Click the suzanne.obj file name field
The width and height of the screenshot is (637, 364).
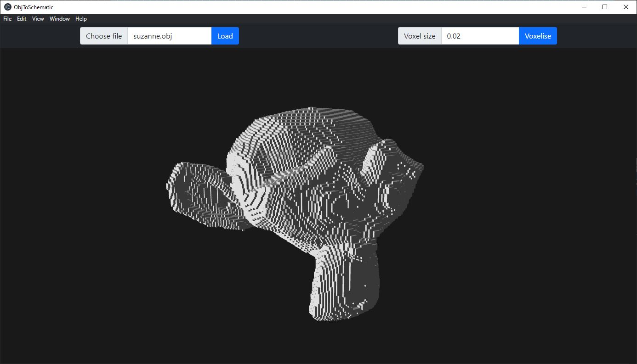(x=170, y=36)
